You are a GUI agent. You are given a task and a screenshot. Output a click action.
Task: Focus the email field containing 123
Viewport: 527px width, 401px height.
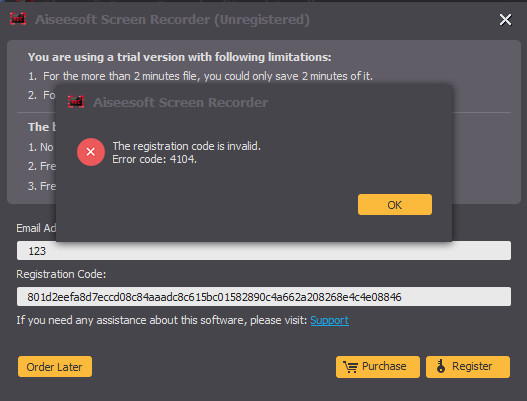[x=264, y=251]
